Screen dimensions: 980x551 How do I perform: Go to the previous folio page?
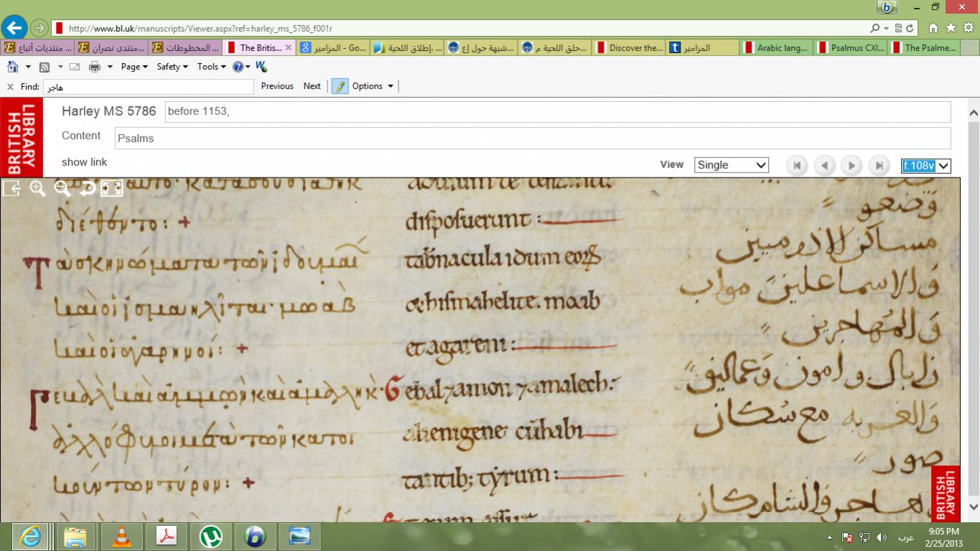(x=824, y=165)
